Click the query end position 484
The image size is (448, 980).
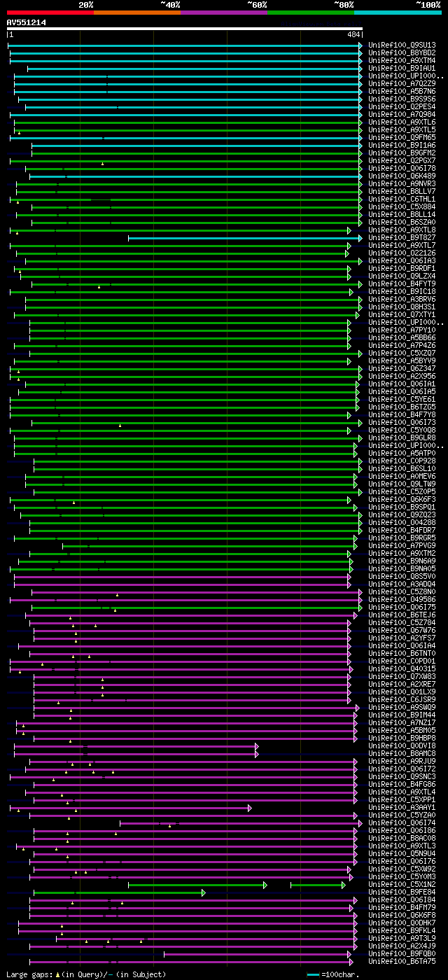point(353,34)
